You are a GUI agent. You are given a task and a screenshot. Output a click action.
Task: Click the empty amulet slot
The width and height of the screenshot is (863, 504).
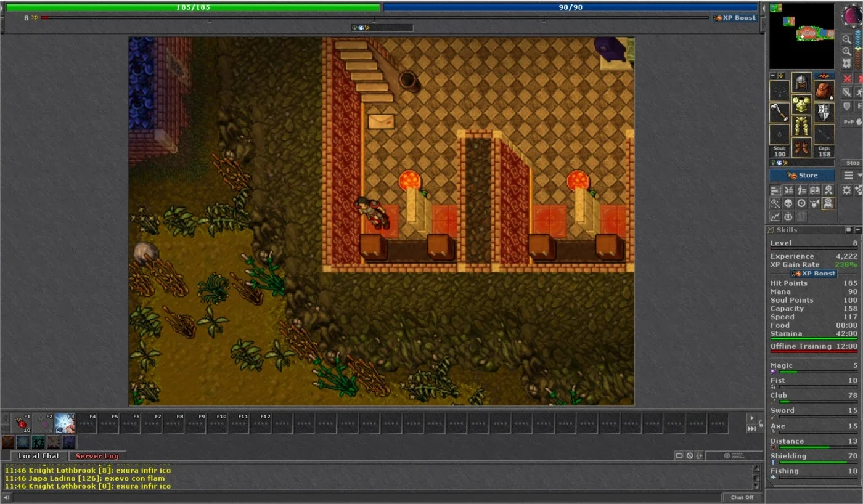click(779, 91)
